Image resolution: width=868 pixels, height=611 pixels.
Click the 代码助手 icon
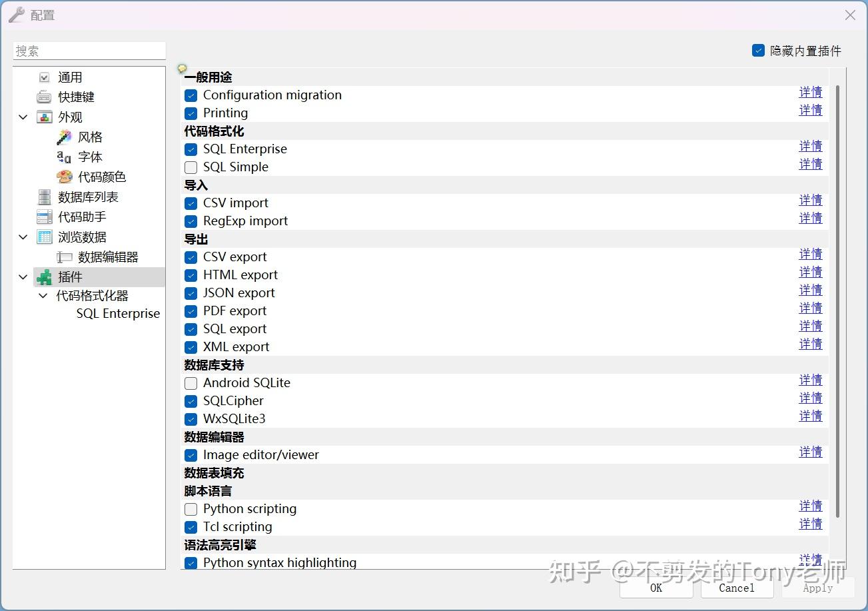tap(43, 217)
